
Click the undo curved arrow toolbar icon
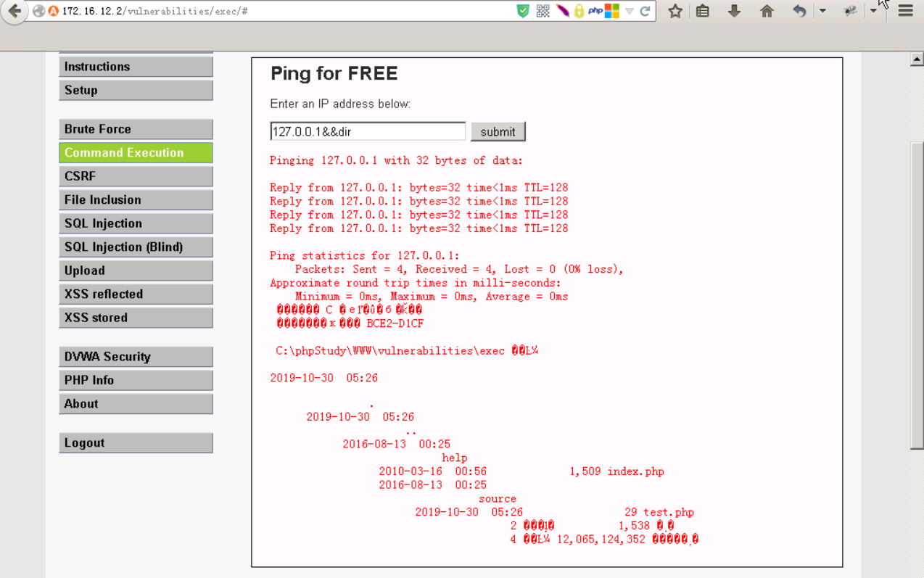tap(799, 11)
